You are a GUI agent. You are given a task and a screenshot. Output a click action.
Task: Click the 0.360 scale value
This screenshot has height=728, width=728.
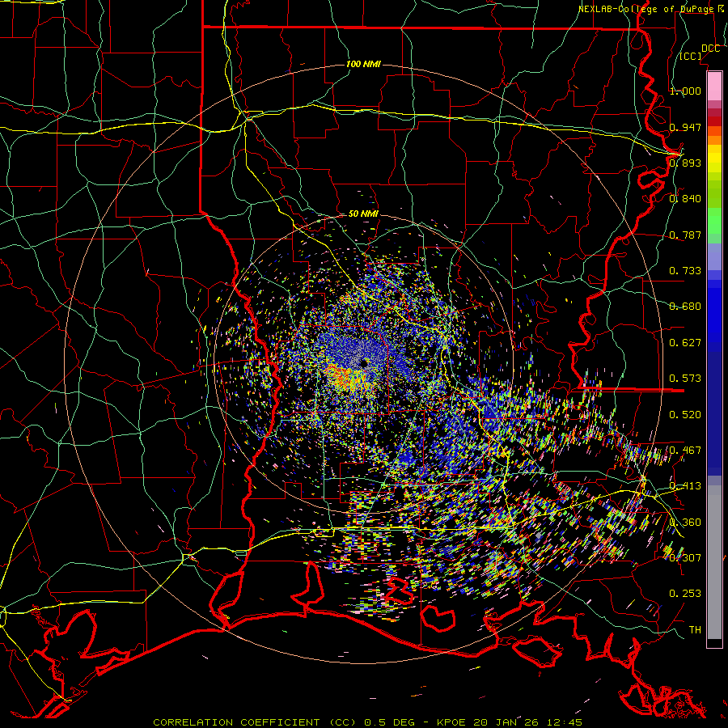pos(685,522)
